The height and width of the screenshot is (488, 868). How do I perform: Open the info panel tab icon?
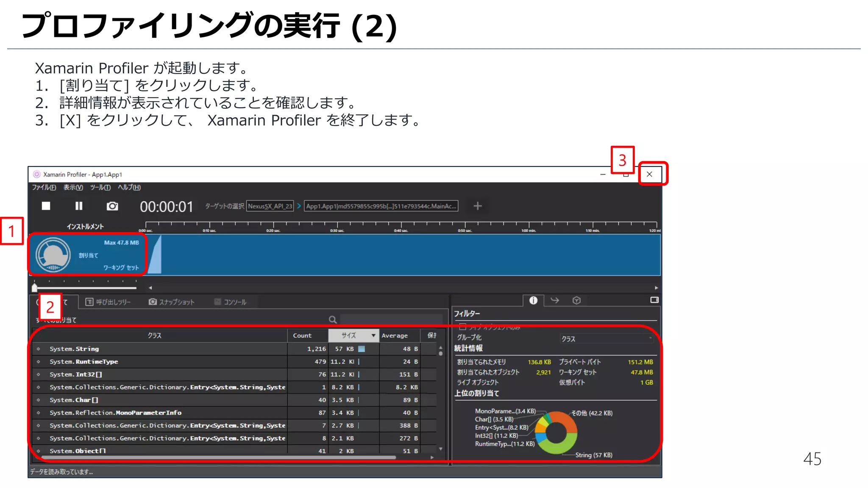pyautogui.click(x=533, y=300)
